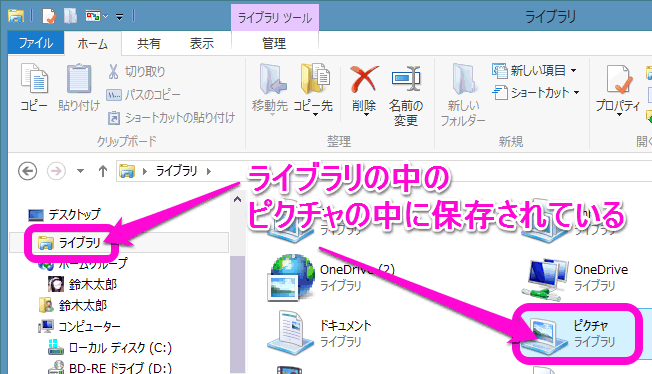Click quick access Properties icon in title bar
Screen dimensions: 652x374
(x=49, y=16)
